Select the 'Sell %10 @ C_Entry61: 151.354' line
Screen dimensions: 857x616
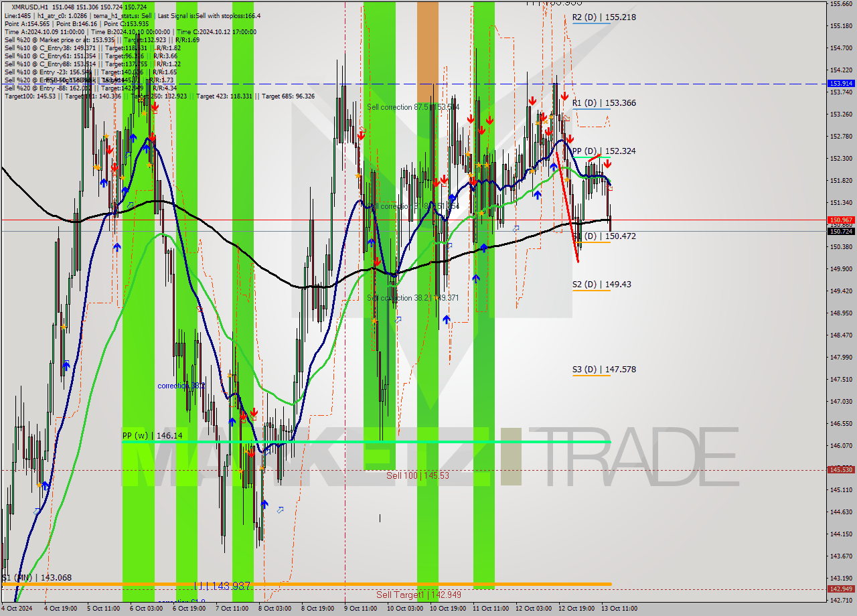pyautogui.click(x=91, y=56)
